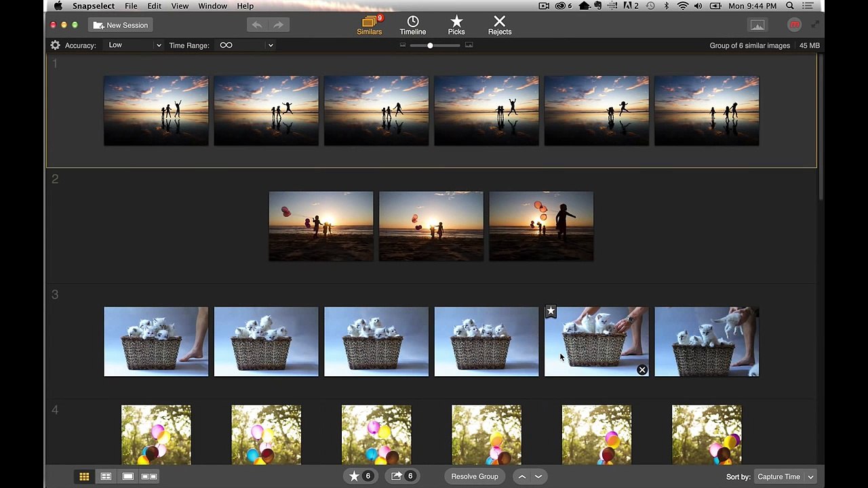Open the Time Range dropdown
The image size is (868, 488).
(x=245, y=45)
